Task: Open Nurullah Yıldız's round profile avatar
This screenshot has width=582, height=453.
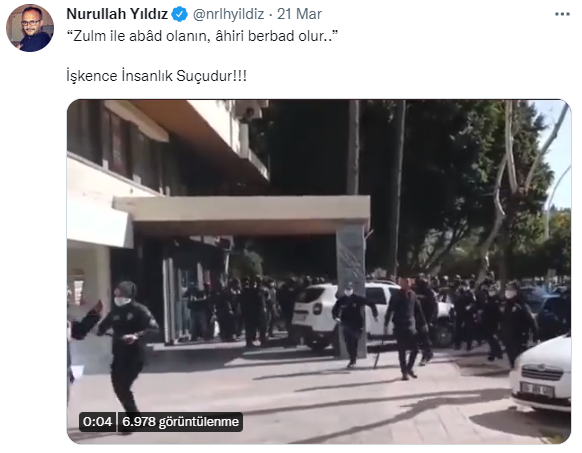Action: pos(30,28)
